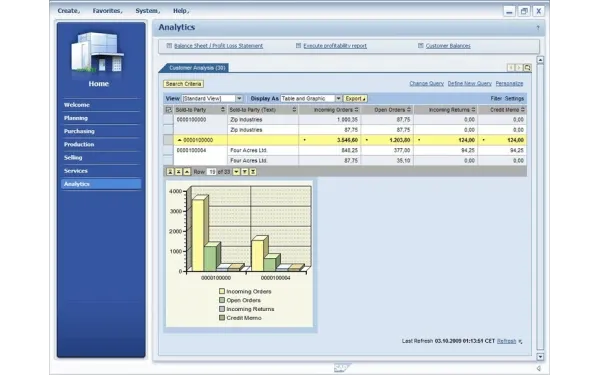
Task: Open Services in the sidebar
Action: (x=76, y=171)
